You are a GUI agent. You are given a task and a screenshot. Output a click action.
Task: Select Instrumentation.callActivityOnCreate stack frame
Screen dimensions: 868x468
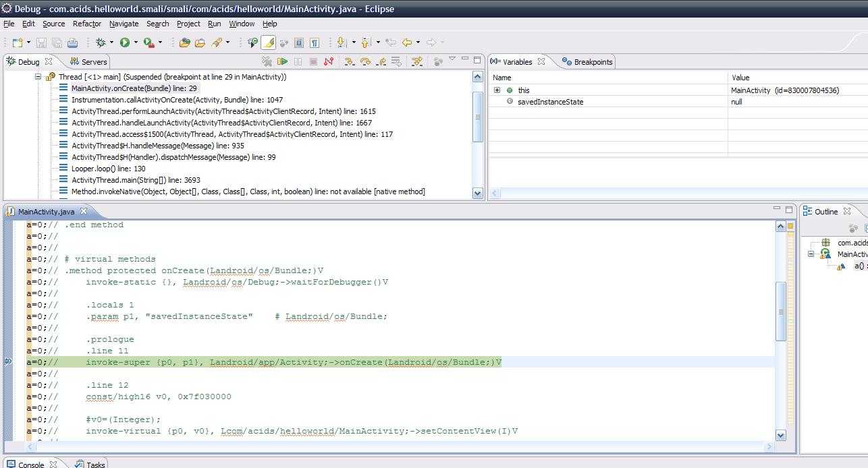[177, 100]
